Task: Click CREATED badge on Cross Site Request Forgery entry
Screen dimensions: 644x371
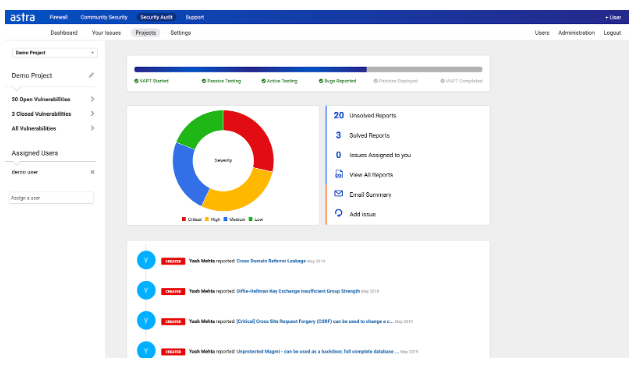Action: coord(173,322)
